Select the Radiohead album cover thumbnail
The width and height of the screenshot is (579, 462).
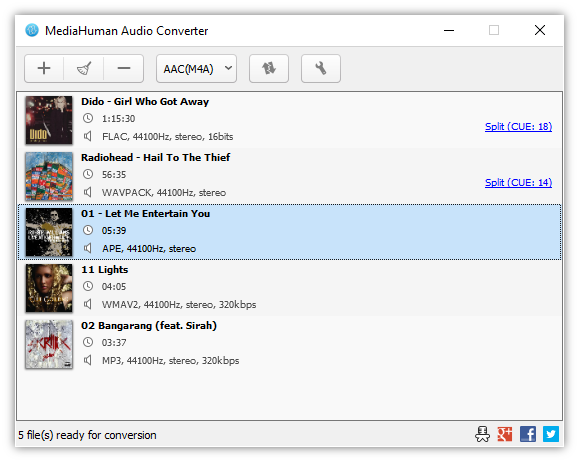[49, 176]
